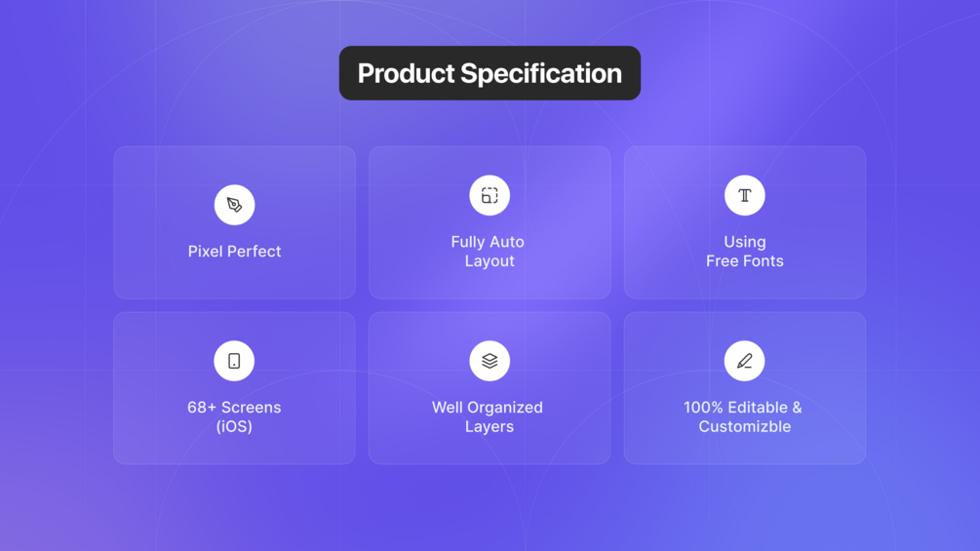Screen dimensions: 980x551
Task: Select the Well Organized Layers card
Action: [490, 388]
